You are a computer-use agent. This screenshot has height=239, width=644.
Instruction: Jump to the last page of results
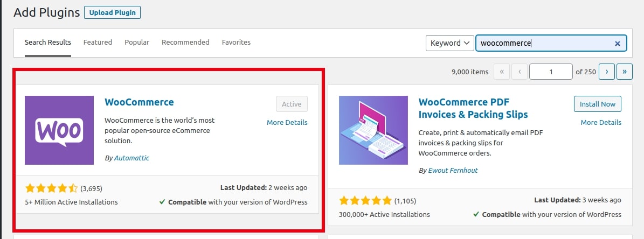pos(625,72)
